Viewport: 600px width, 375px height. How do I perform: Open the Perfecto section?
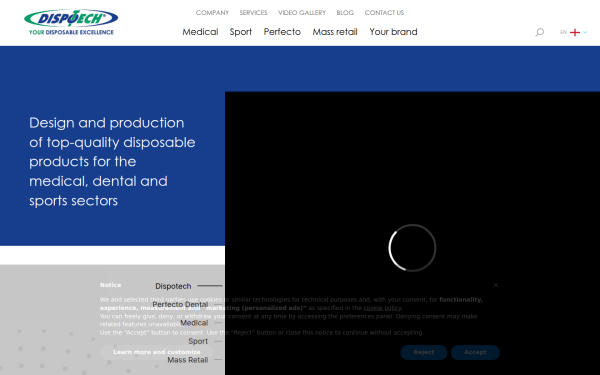pyautogui.click(x=282, y=32)
